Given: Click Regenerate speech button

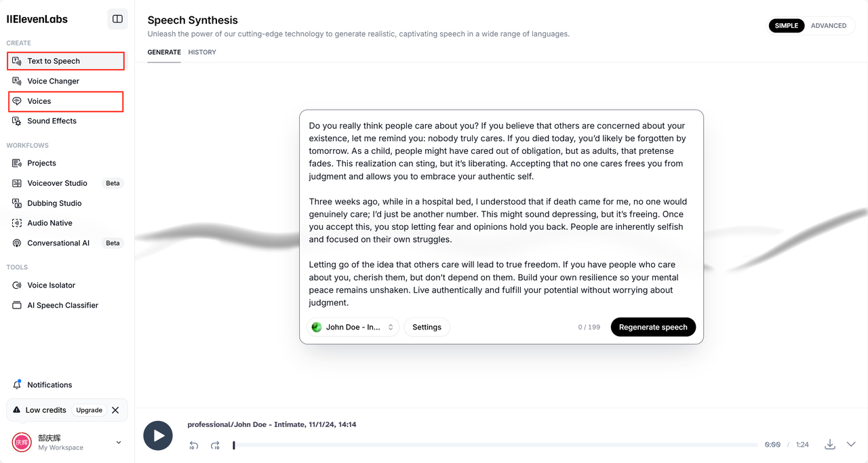Looking at the screenshot, I should pyautogui.click(x=652, y=327).
